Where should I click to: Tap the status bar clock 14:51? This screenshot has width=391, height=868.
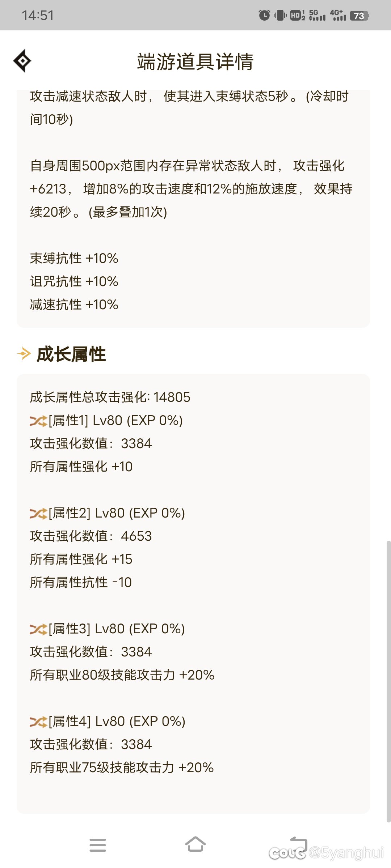pos(38,16)
